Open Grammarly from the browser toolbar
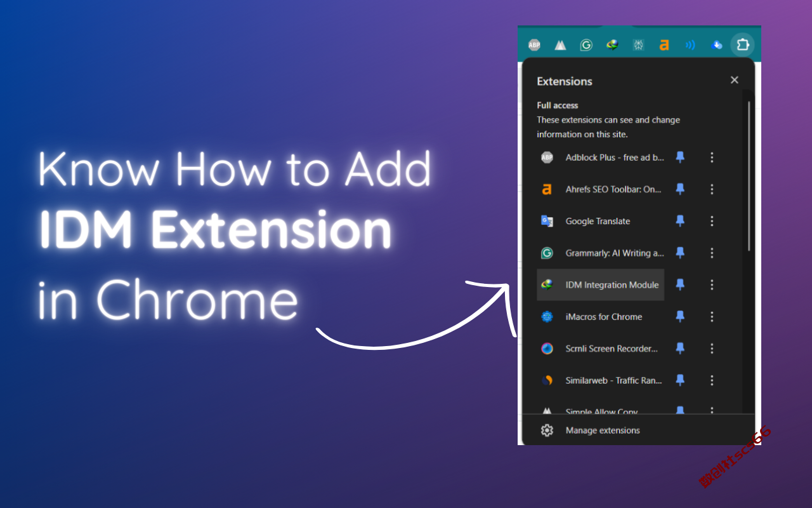Screen dimensions: 812x508 (586, 45)
